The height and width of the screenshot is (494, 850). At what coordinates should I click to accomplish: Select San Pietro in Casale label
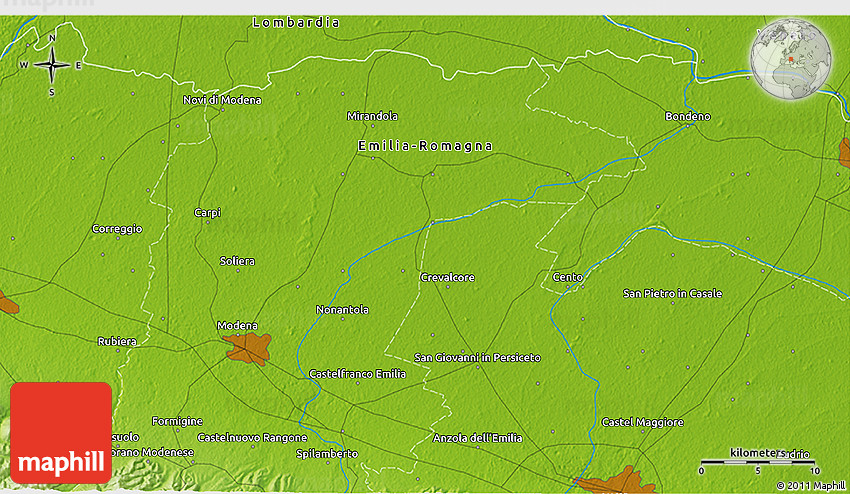click(672, 294)
